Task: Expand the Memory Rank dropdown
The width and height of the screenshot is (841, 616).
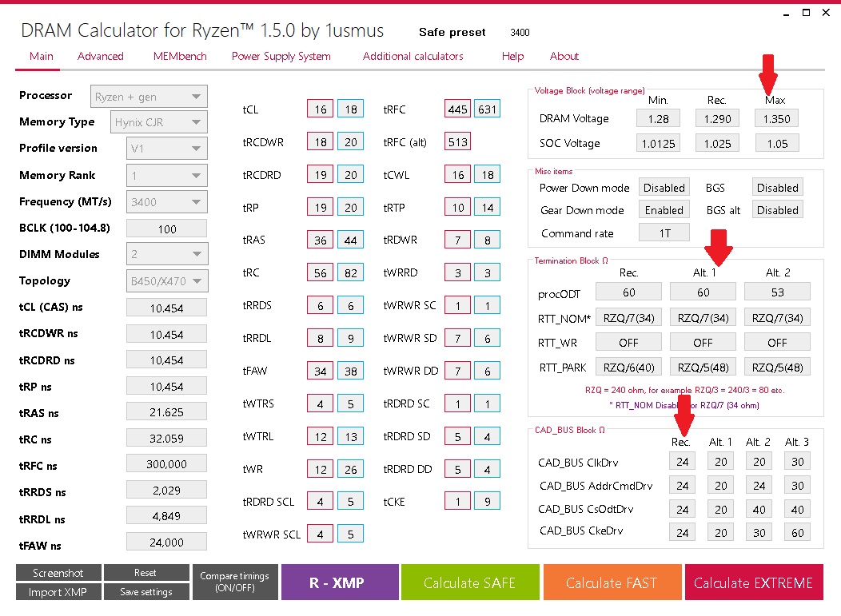Action: [x=167, y=175]
